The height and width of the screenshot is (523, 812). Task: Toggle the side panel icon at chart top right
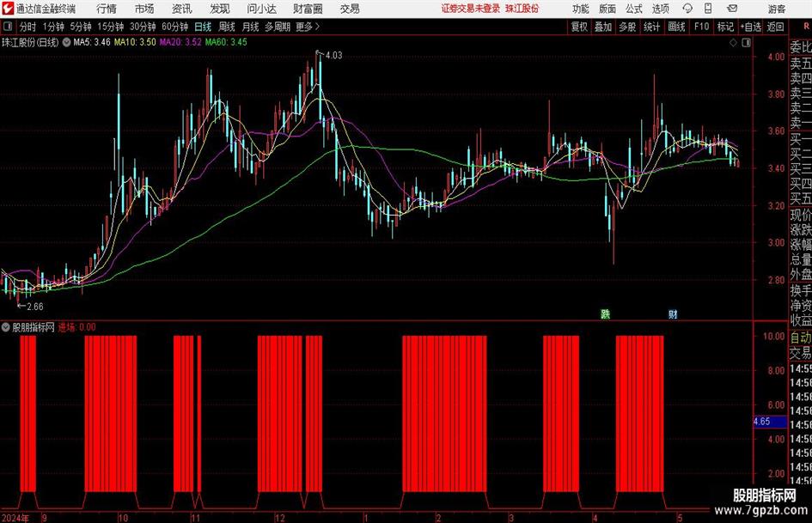746,43
